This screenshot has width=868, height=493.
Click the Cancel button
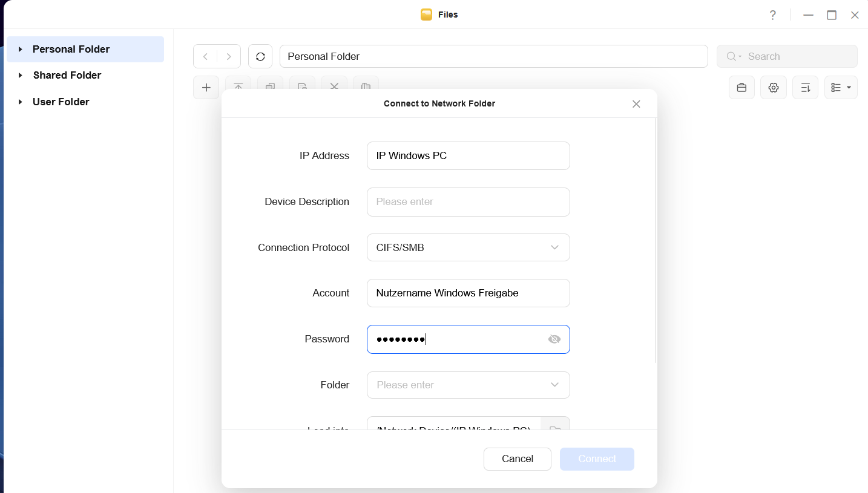(517, 459)
